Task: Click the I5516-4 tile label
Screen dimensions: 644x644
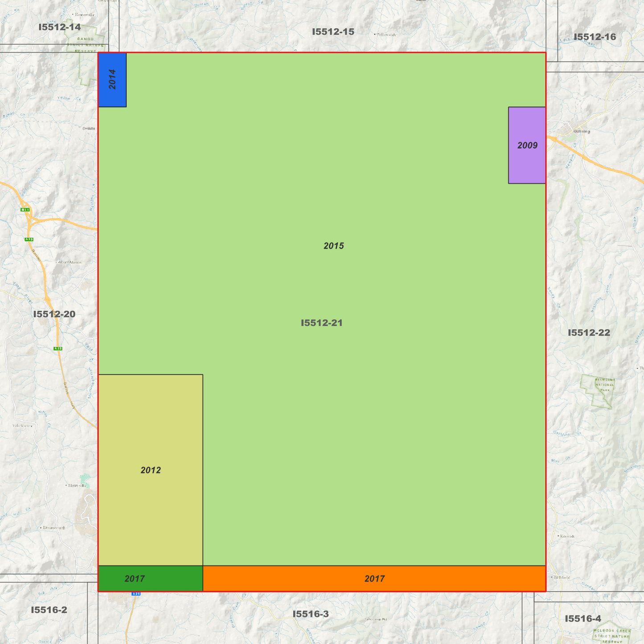Action: point(583,619)
